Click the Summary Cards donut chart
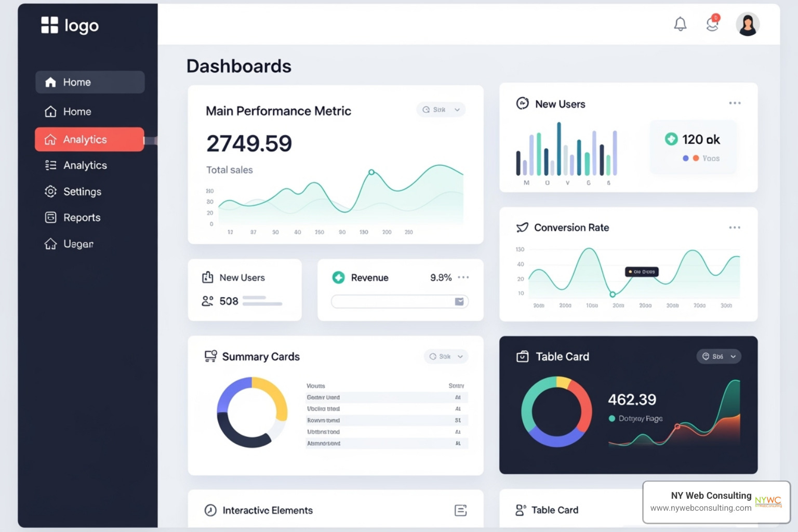 252,412
